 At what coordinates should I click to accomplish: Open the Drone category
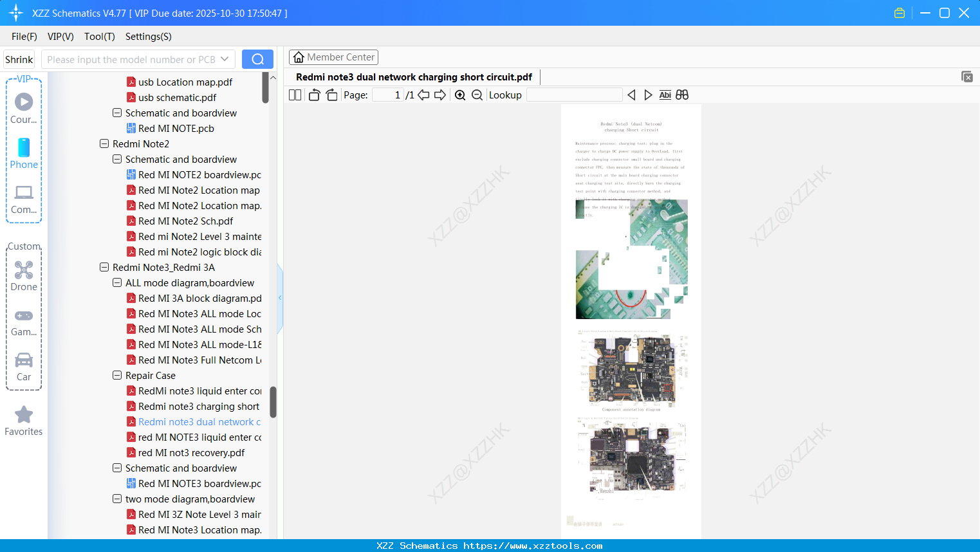pos(24,276)
